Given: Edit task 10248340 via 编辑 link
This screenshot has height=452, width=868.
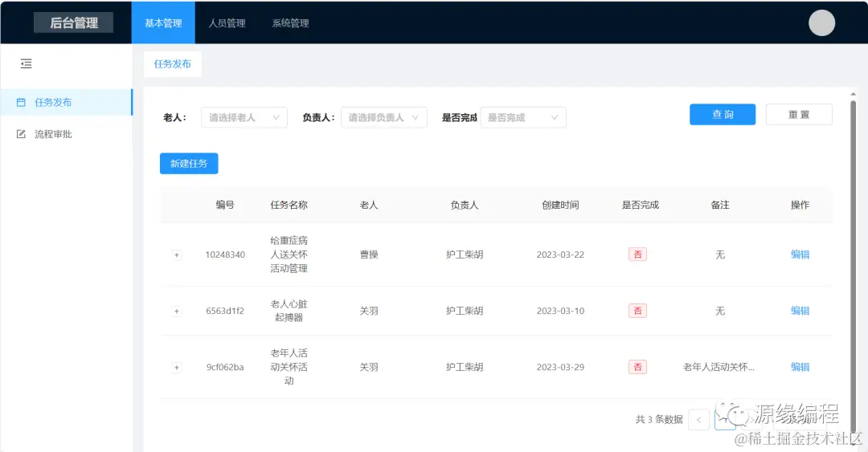Looking at the screenshot, I should [x=800, y=255].
